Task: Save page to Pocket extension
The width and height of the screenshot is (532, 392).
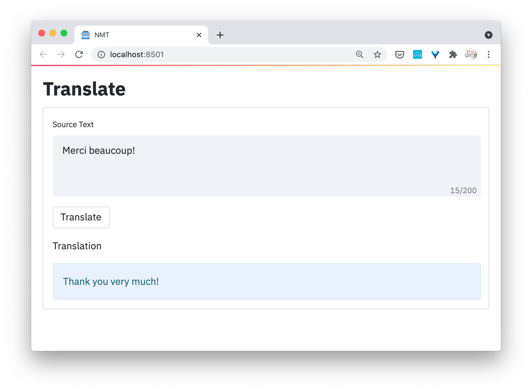Action: pyautogui.click(x=400, y=54)
